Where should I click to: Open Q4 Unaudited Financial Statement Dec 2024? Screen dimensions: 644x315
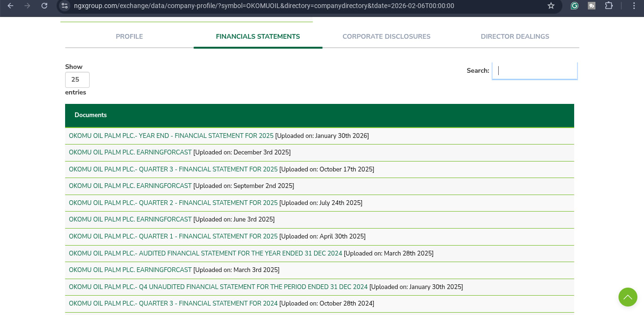pyautogui.click(x=218, y=287)
